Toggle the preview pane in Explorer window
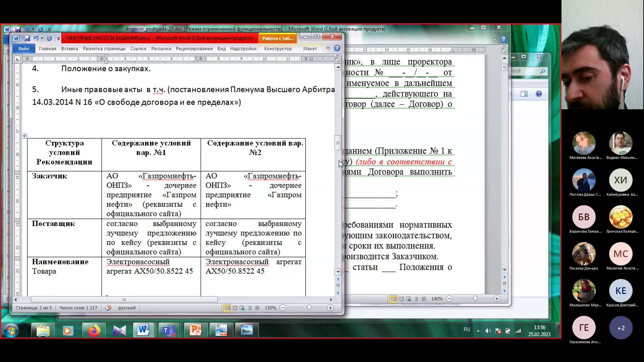The height and width of the screenshot is (362, 644). click(x=524, y=94)
